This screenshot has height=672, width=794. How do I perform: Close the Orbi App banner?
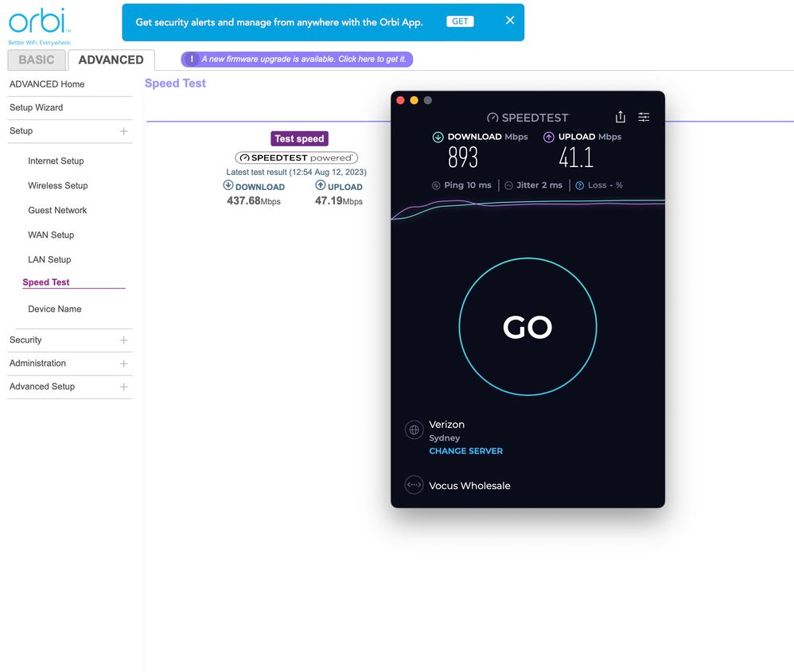510,20
